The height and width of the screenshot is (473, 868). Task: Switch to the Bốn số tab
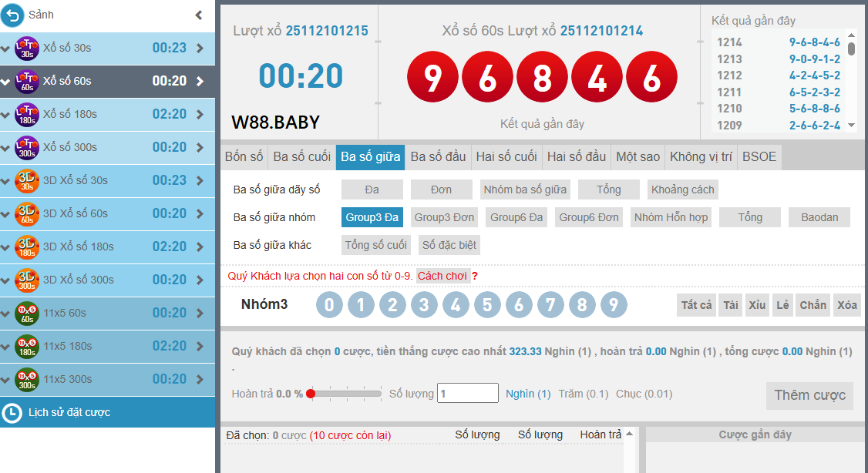244,156
